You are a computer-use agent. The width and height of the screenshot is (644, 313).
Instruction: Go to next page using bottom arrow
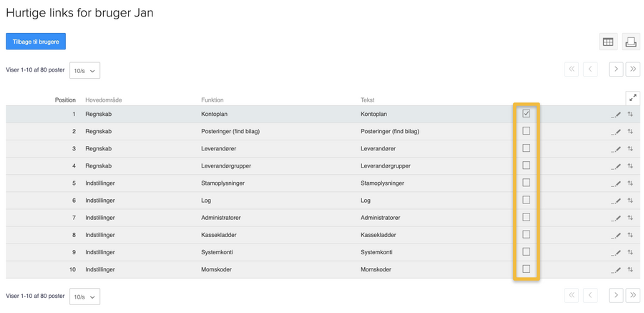(616, 295)
